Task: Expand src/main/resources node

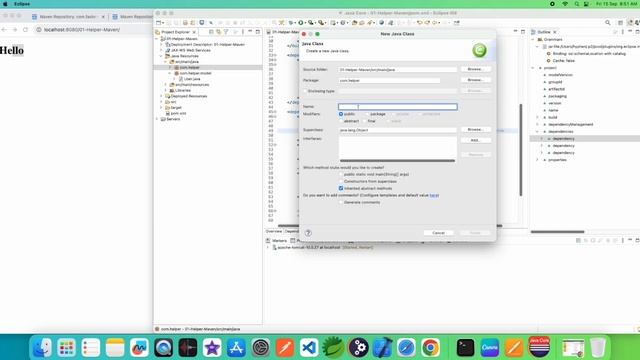Action: (x=166, y=84)
